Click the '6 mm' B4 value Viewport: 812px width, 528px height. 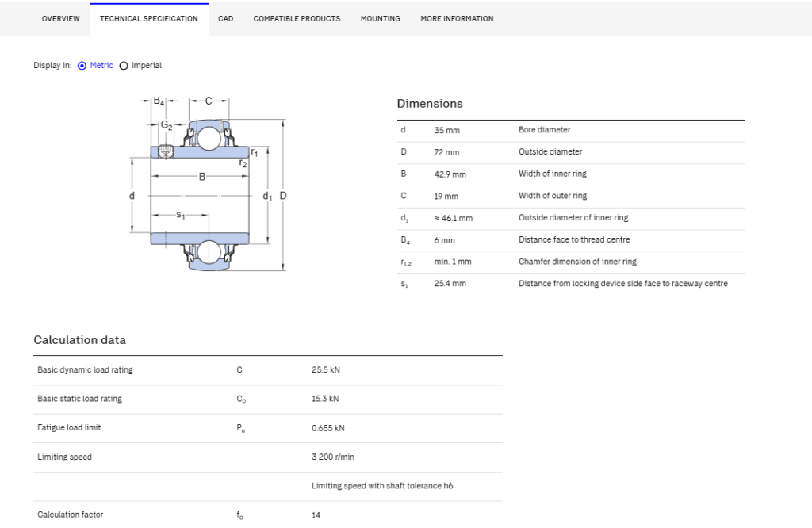[x=444, y=240]
